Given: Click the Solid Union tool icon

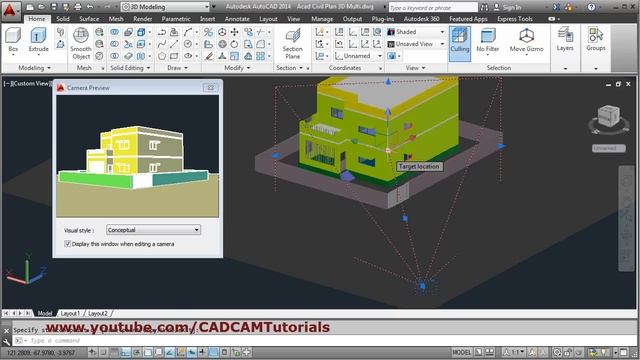Looking at the screenshot, I should pyautogui.click(x=115, y=32).
